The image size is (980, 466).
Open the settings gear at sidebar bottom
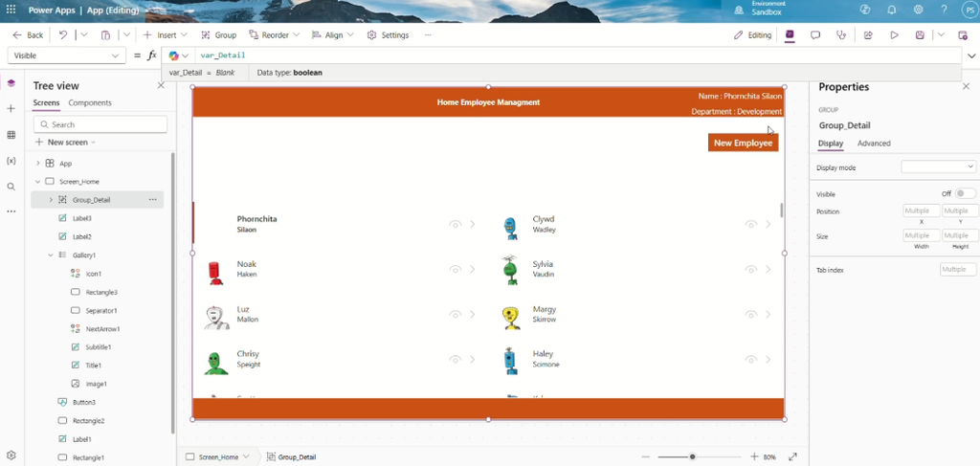click(11, 455)
